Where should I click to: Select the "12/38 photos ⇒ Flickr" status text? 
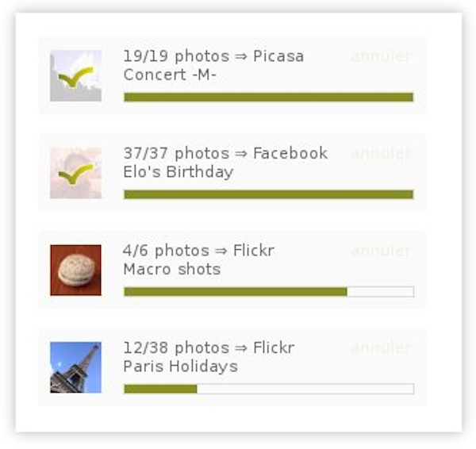click(209, 347)
